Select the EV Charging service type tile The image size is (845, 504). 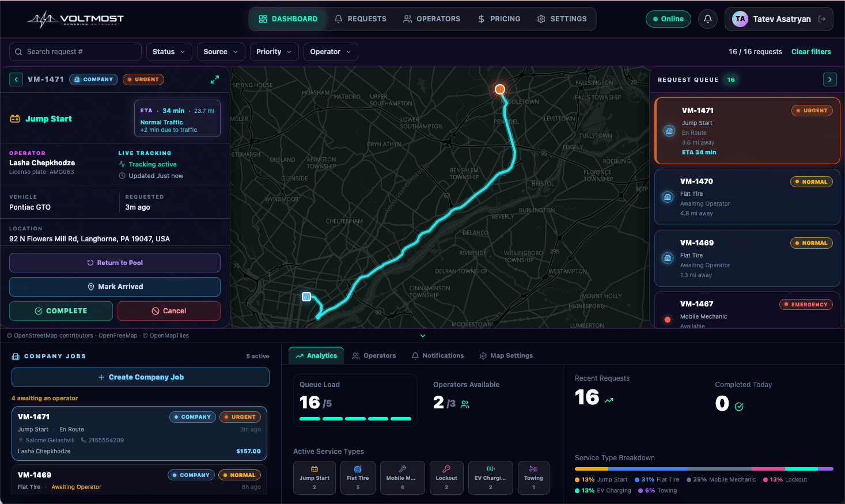pos(490,478)
